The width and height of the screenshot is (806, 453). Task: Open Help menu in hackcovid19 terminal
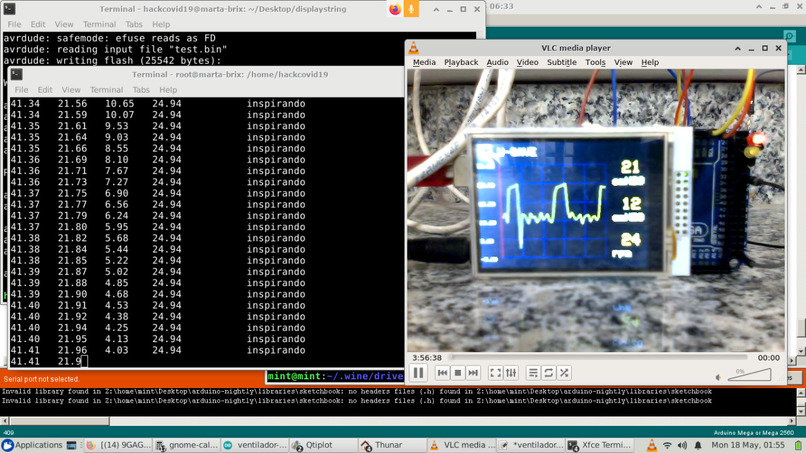click(x=161, y=24)
